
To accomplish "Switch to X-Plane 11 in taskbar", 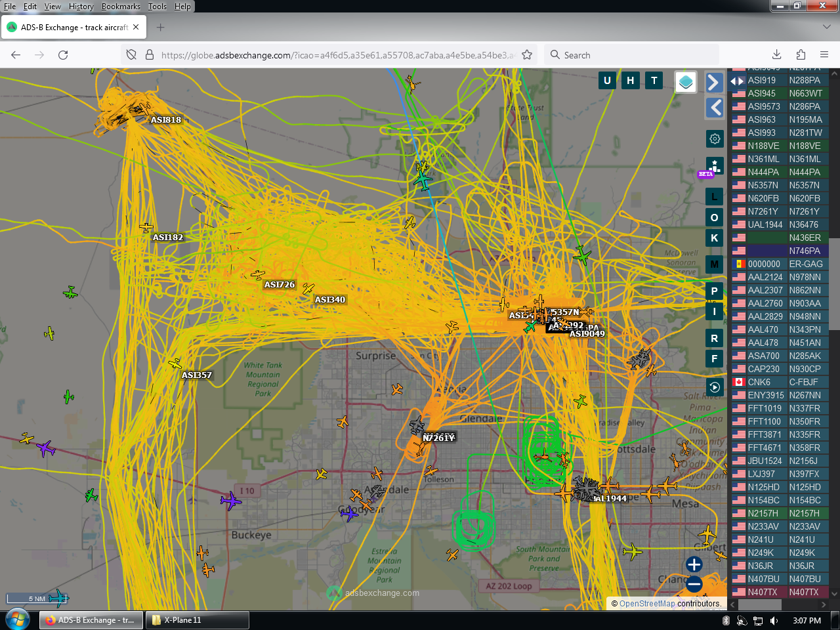I will click(x=197, y=620).
